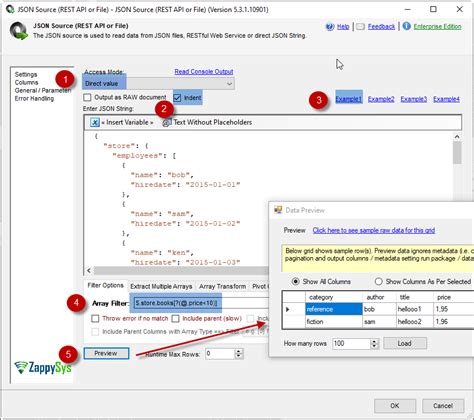Select Show Columns As Per Selected option
This screenshot has height=420, width=474.
[x=378, y=282]
